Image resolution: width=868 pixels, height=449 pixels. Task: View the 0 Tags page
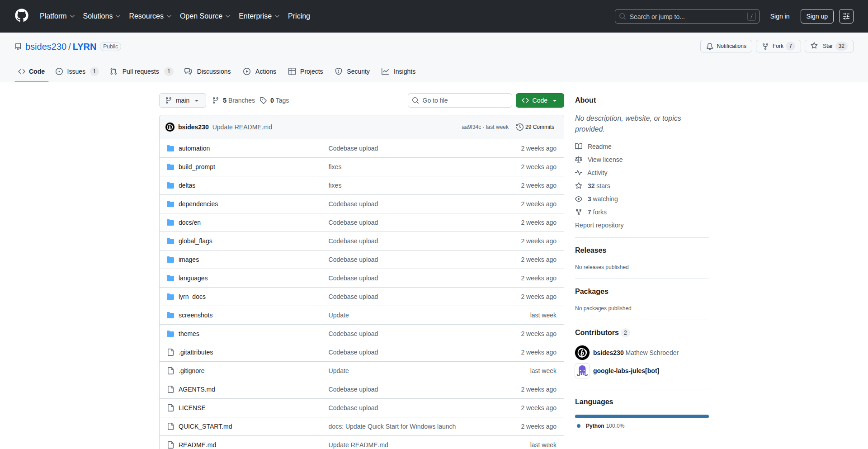[274, 100]
